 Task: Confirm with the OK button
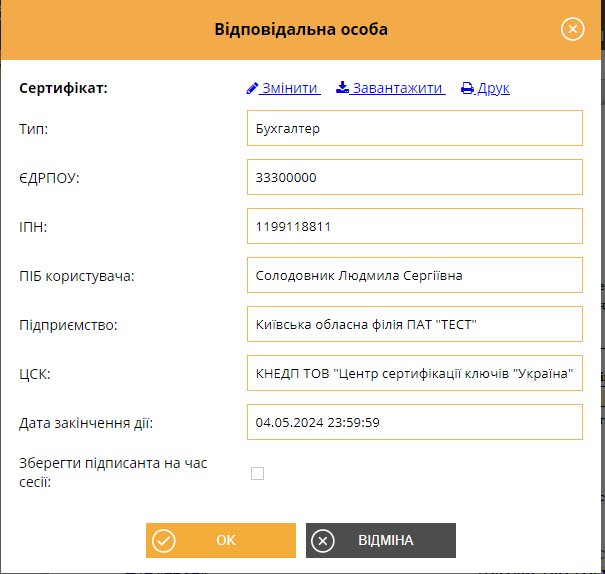(x=221, y=540)
